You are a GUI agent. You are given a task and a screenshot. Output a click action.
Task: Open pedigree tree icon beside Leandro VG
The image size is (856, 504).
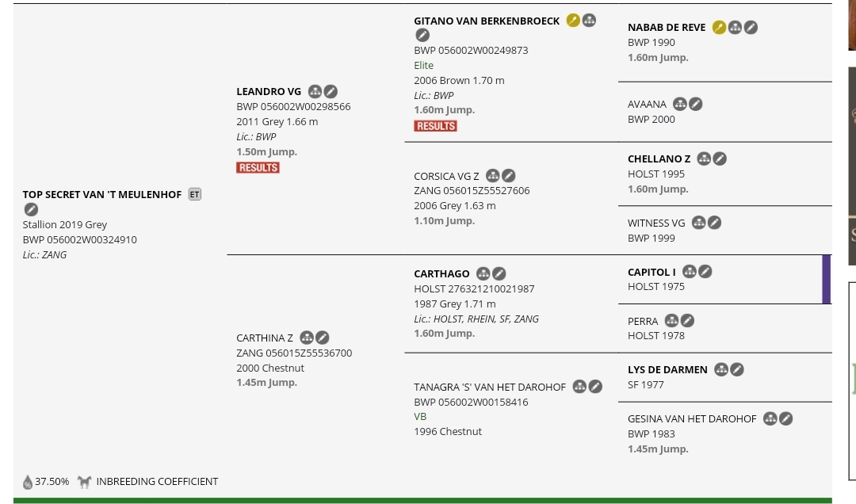(x=315, y=91)
